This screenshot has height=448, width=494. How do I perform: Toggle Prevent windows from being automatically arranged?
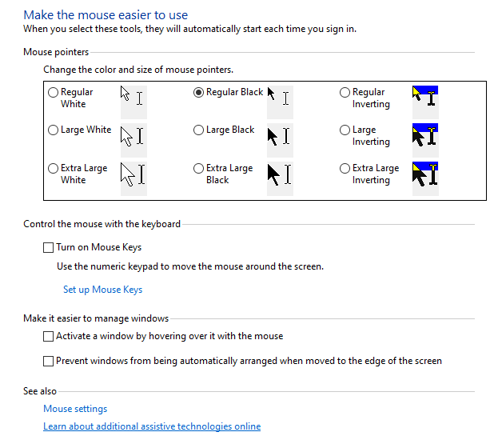[x=49, y=362]
